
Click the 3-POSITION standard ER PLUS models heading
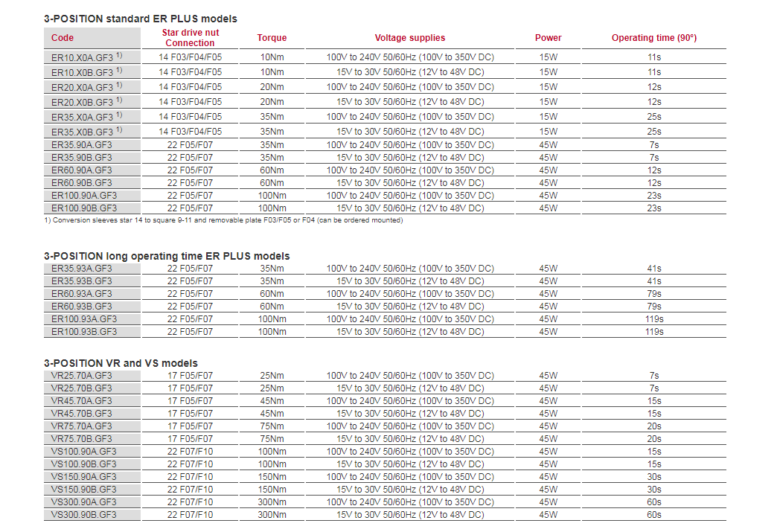141,18
